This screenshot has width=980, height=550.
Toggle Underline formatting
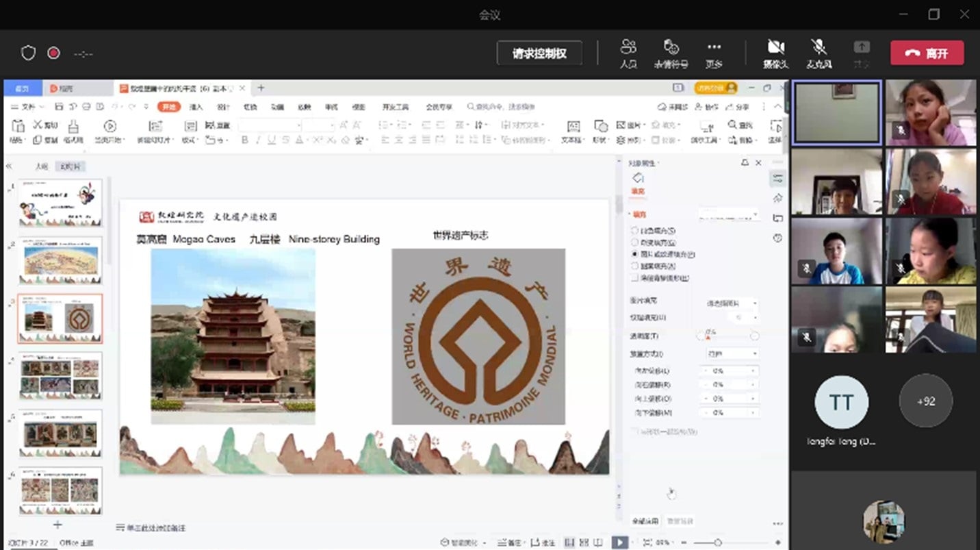(272, 140)
